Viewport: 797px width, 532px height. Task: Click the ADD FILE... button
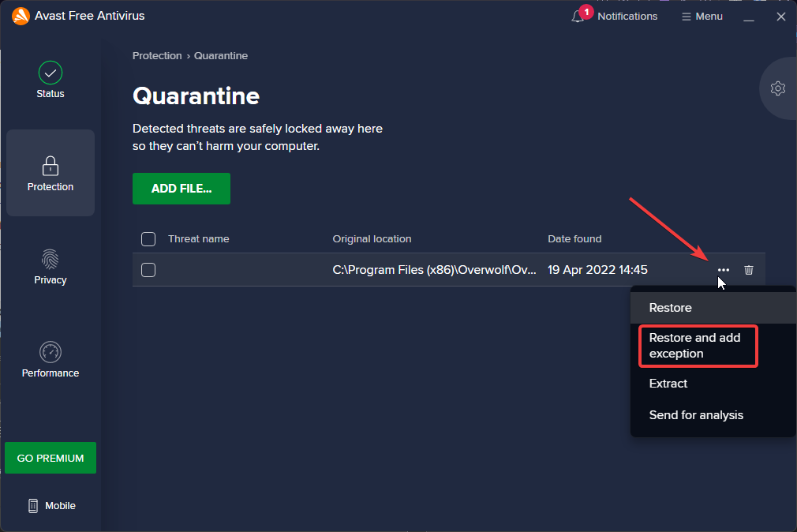click(181, 189)
